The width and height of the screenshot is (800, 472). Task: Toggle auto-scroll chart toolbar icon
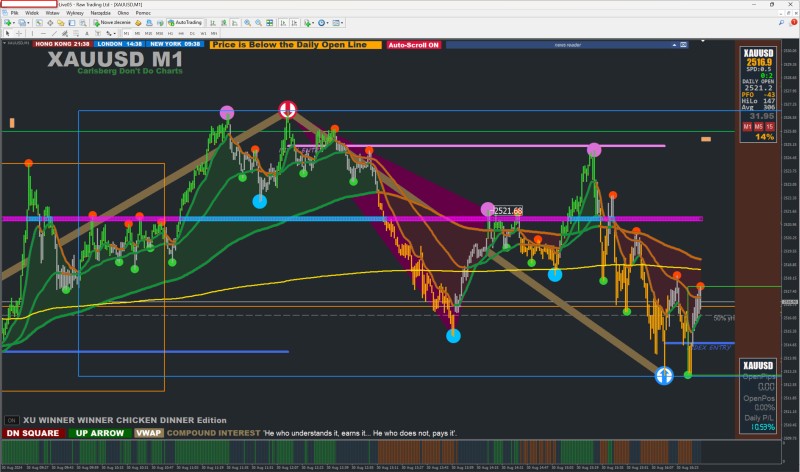[283, 22]
